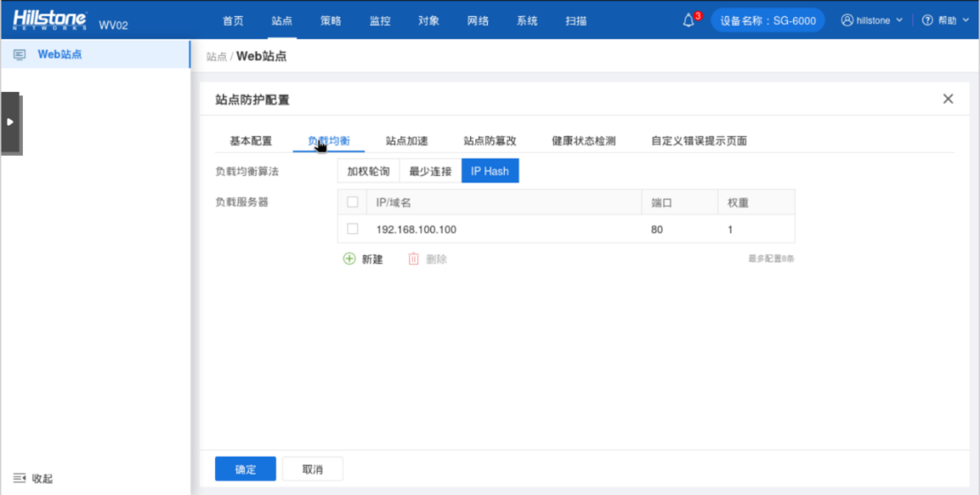Click the trash icon for 删除

click(x=413, y=259)
